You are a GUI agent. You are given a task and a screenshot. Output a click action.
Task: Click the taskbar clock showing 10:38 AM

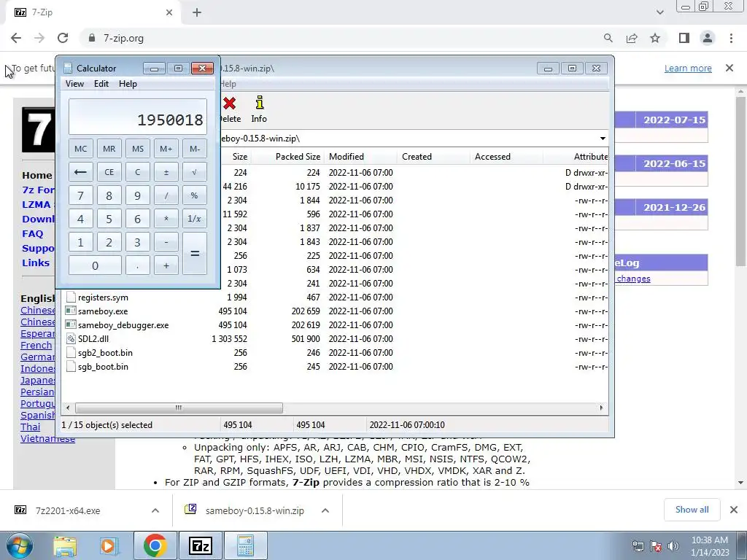coord(710,546)
